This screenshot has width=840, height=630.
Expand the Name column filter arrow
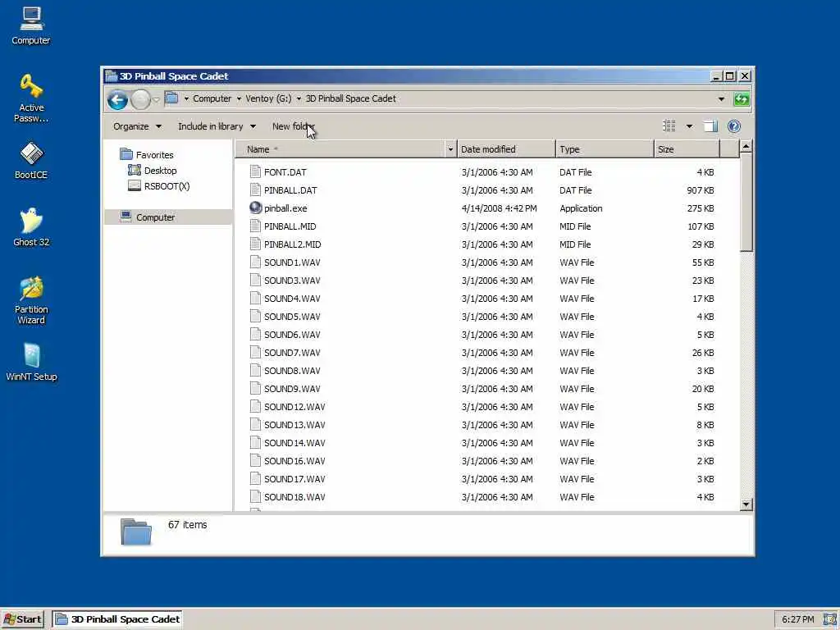click(x=450, y=149)
